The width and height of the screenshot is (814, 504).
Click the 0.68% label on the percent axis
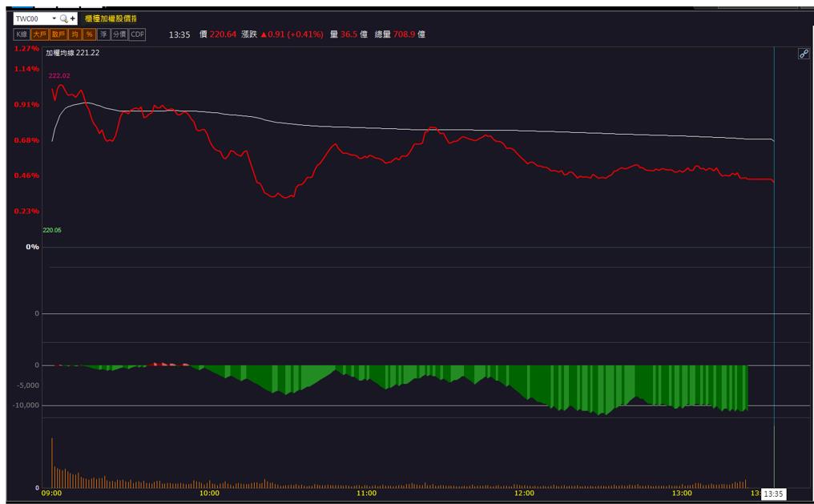coord(26,140)
